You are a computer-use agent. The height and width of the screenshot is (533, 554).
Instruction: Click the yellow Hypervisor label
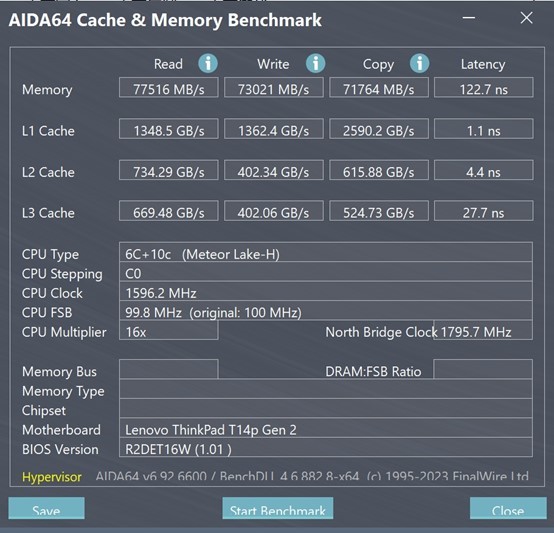pyautogui.click(x=52, y=477)
